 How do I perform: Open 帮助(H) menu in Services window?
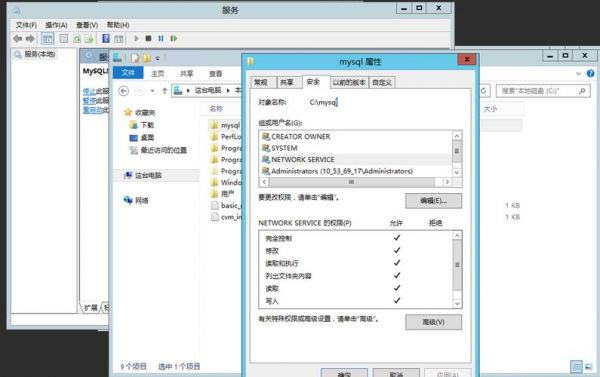[x=117, y=25]
